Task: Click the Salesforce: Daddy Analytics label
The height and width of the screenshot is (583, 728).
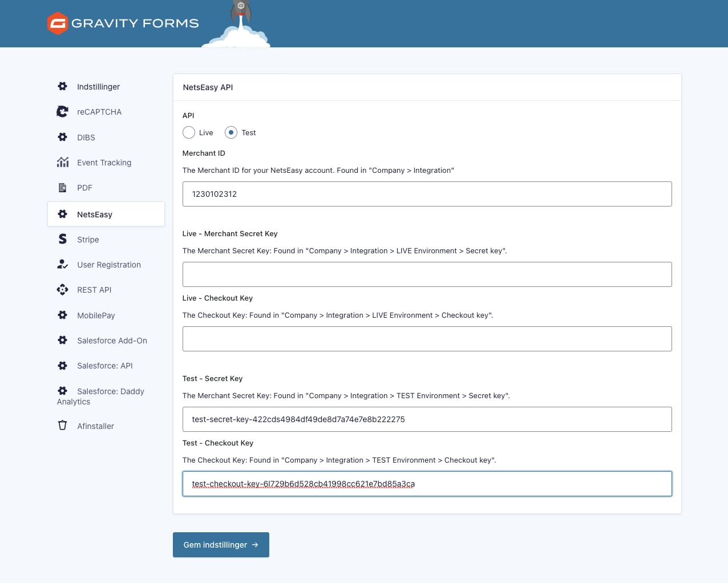Action: pos(100,396)
